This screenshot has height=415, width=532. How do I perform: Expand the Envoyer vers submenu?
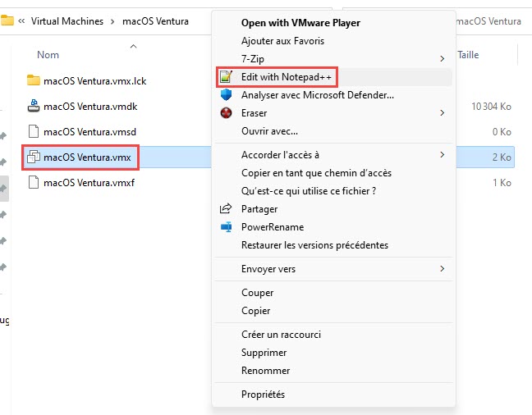tap(442, 269)
